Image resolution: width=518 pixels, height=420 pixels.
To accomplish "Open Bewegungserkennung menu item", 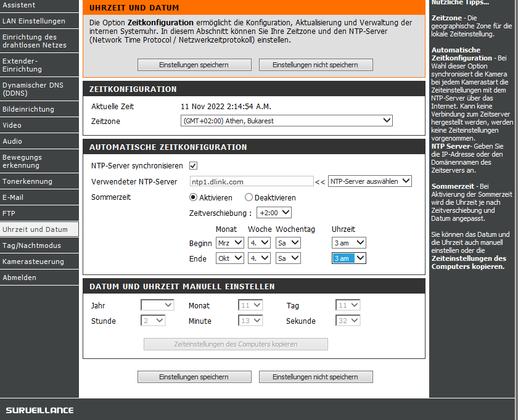I will pyautogui.click(x=39, y=161).
